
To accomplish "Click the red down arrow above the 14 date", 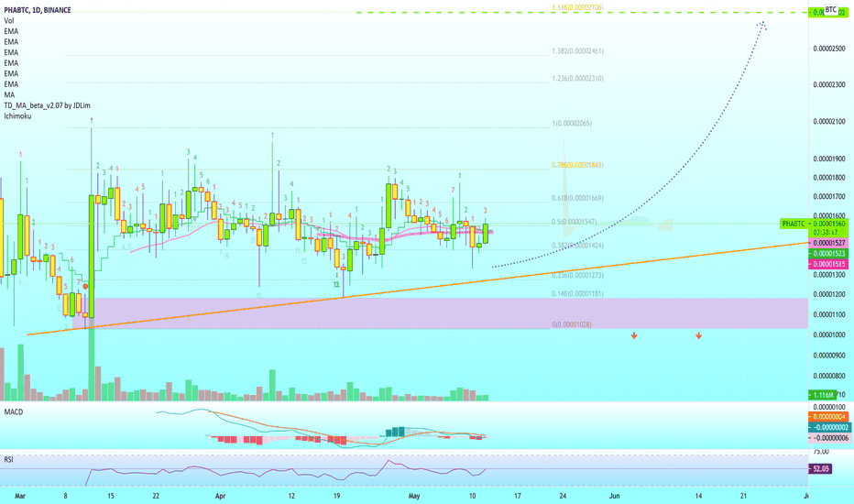I will click(698, 336).
